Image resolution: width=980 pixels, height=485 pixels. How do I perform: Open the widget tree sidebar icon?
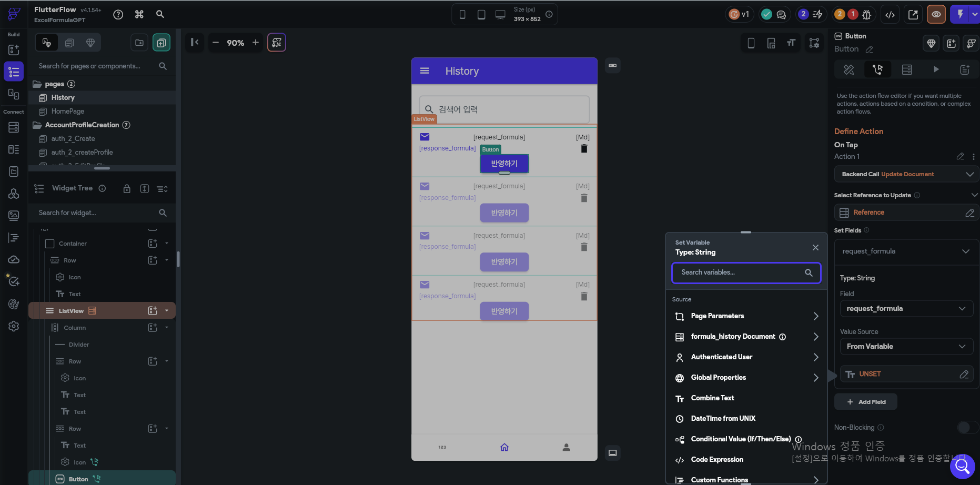point(14,72)
